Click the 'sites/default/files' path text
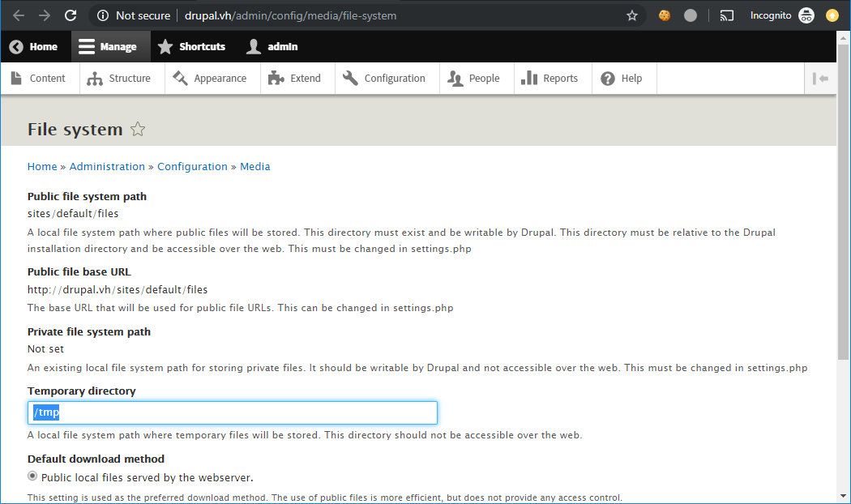Image resolution: width=851 pixels, height=504 pixels. [x=73, y=214]
